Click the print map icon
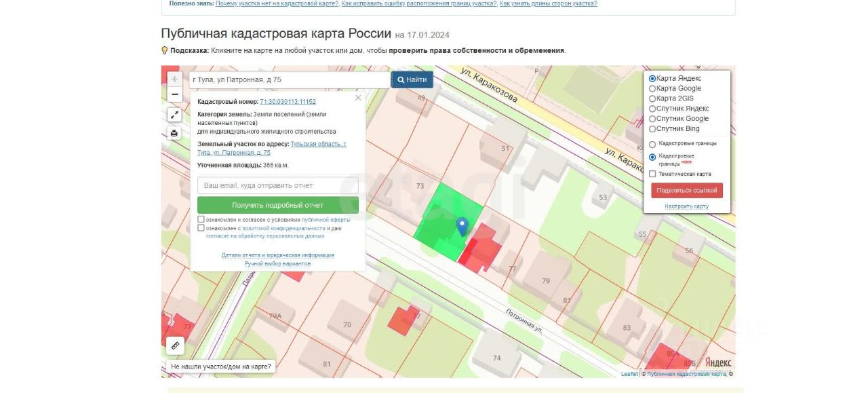 (175, 133)
